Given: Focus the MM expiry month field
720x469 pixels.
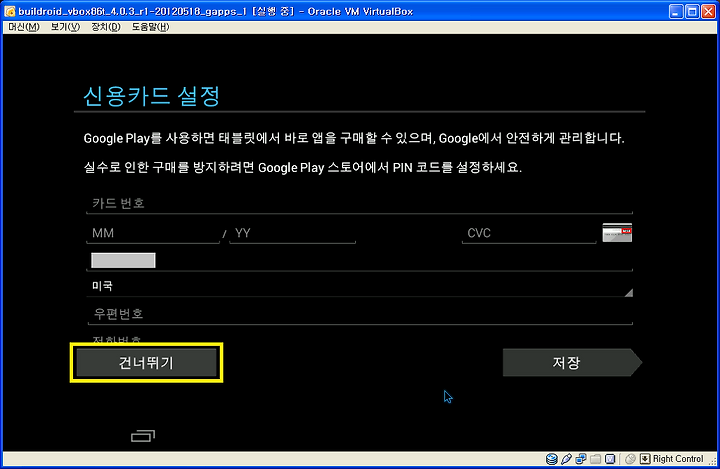Looking at the screenshot, I should tap(153, 233).
